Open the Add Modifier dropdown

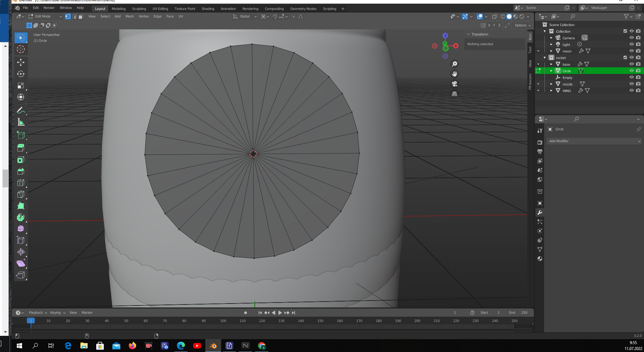coord(595,141)
